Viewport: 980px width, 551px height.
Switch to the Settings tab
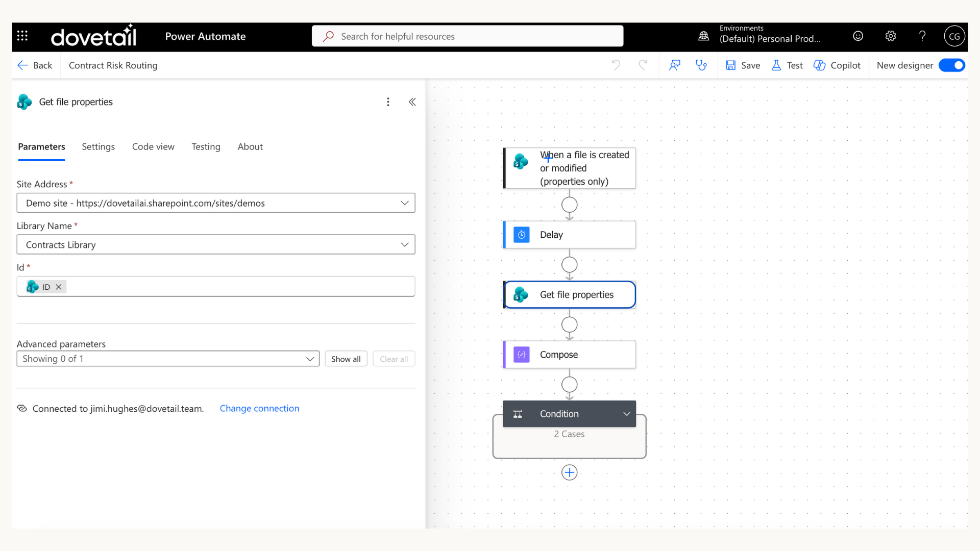pyautogui.click(x=99, y=147)
